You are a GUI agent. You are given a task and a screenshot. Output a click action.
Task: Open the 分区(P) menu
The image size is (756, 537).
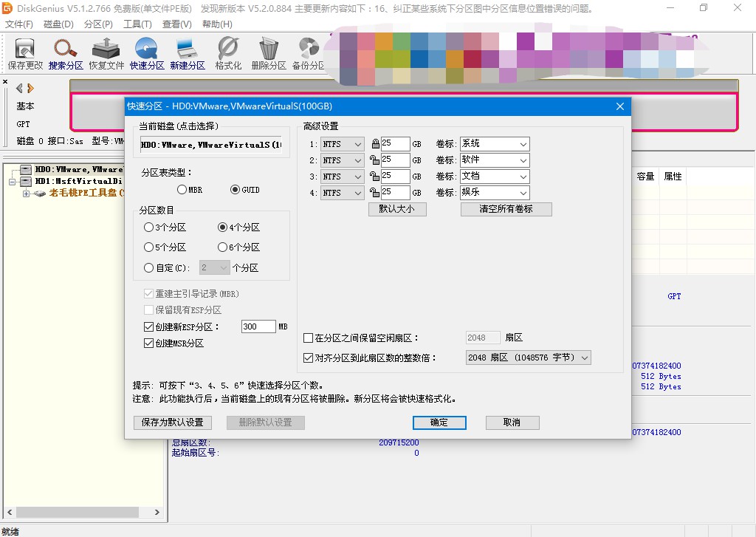click(x=98, y=24)
